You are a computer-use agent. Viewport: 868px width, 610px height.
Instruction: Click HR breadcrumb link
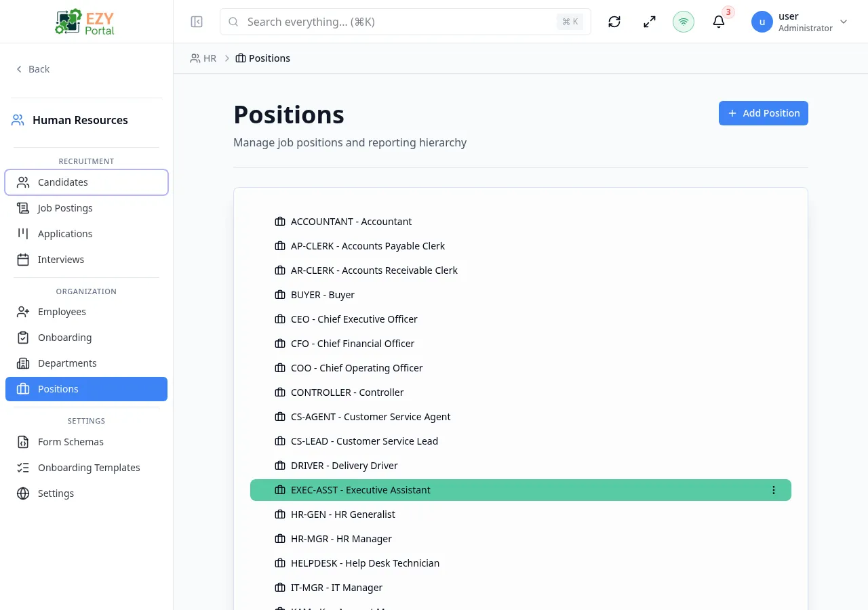(203, 58)
